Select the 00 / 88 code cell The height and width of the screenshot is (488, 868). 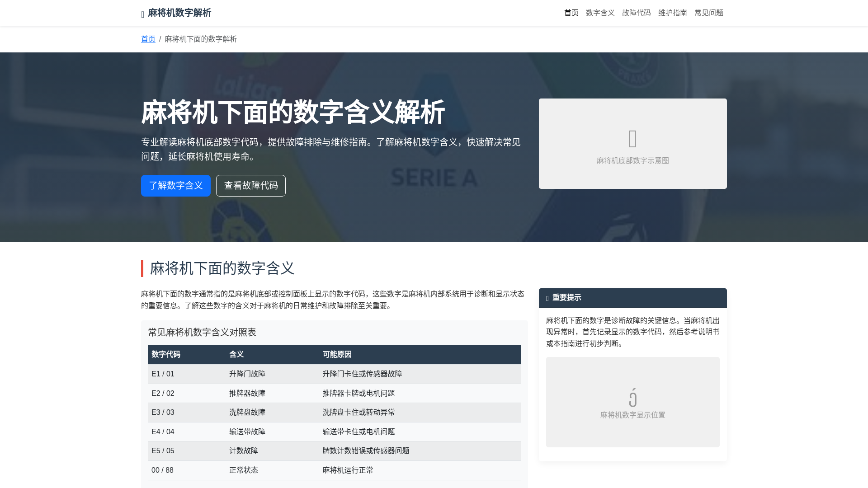click(187, 470)
